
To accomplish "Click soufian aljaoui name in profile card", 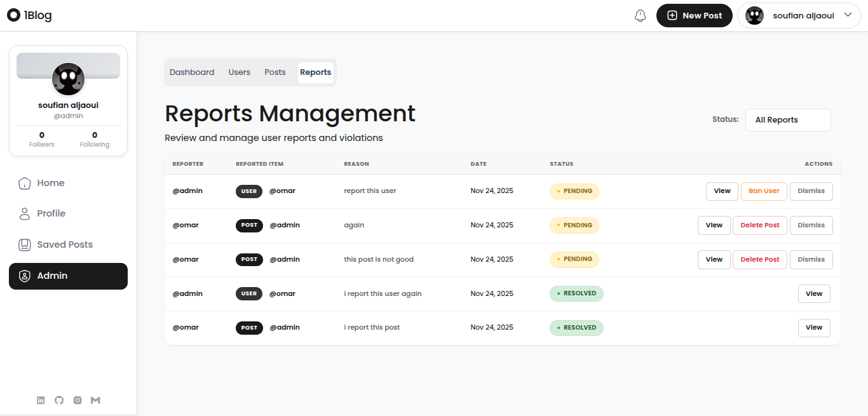I will 68,105.
